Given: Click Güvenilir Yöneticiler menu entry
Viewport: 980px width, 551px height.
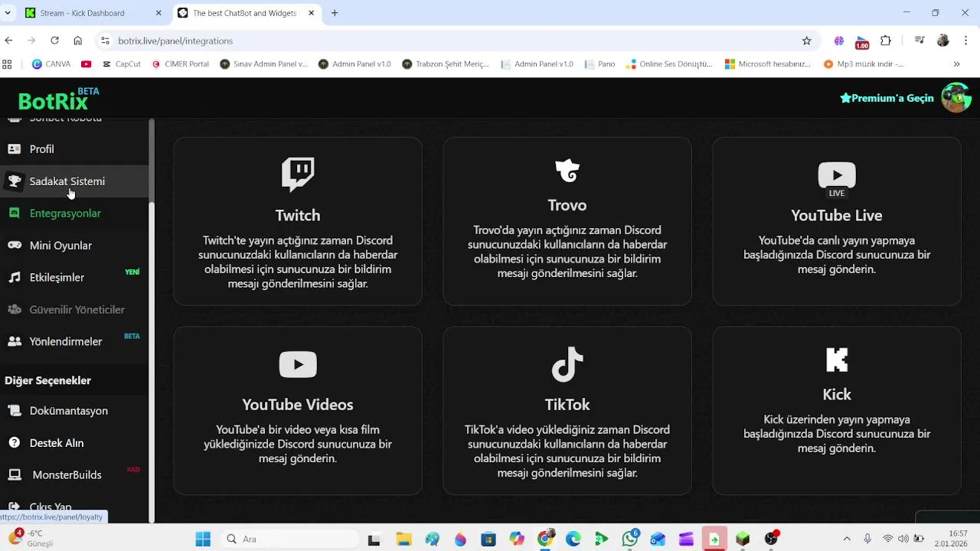Looking at the screenshot, I should point(74,310).
